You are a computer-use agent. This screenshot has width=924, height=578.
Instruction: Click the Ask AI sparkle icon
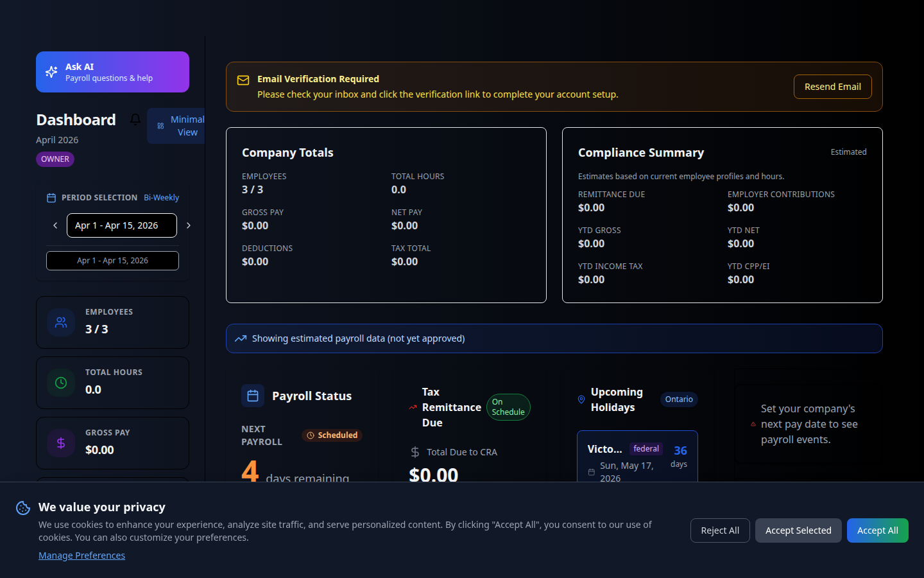pos(51,72)
